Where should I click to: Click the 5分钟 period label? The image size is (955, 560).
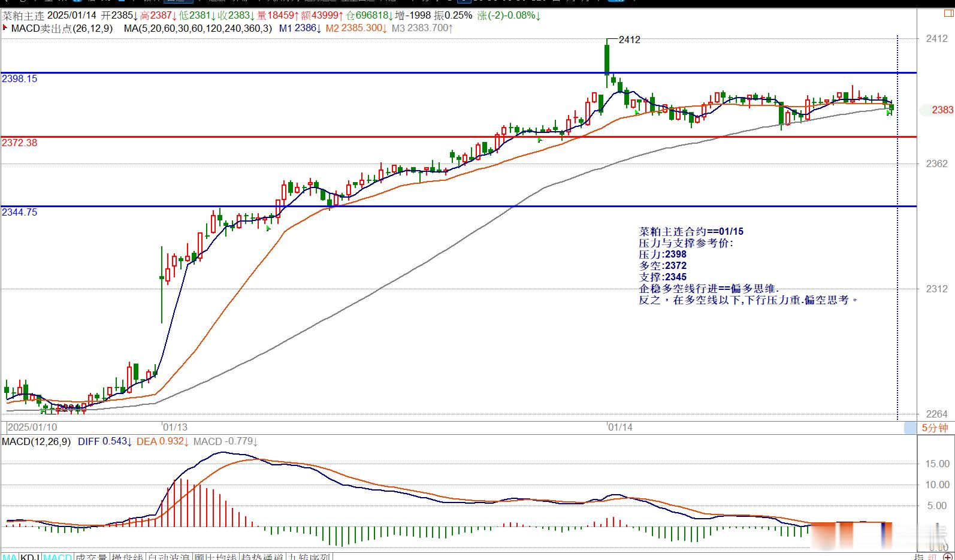point(935,428)
